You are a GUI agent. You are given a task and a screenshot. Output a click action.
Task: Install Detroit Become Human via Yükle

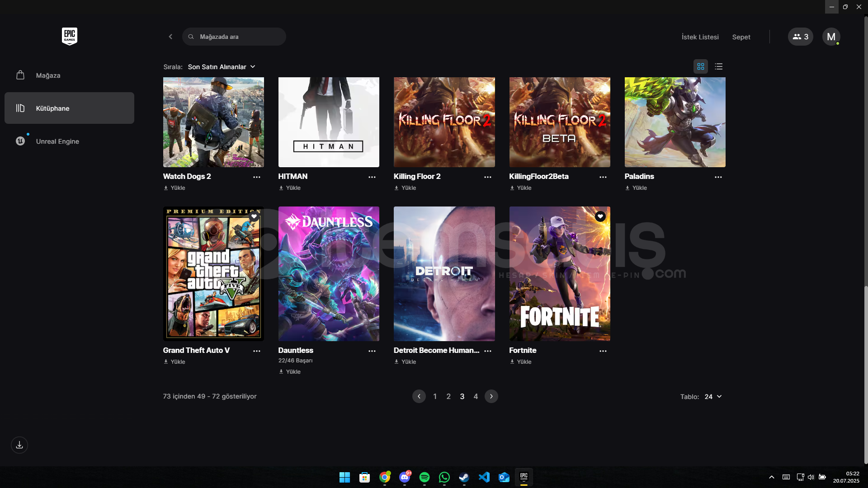(x=405, y=362)
